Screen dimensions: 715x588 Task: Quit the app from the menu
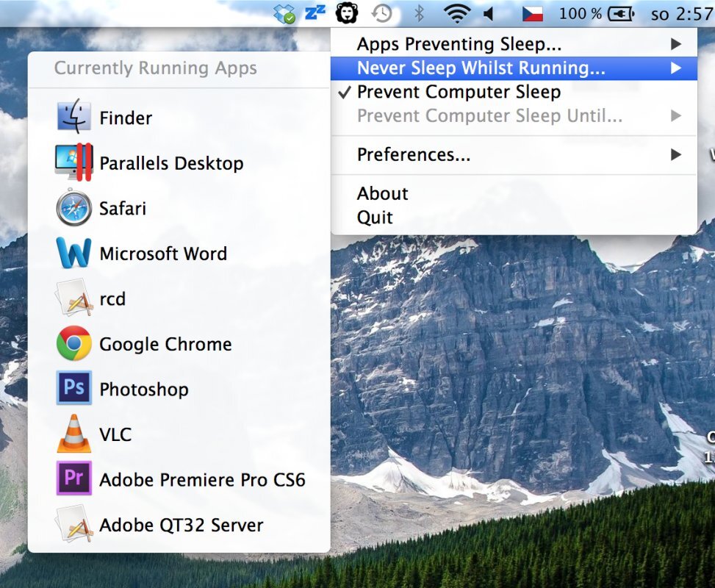(375, 218)
